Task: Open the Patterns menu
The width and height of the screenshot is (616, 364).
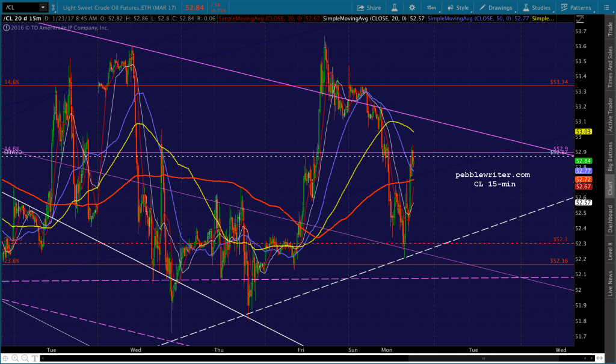Action: [x=576, y=7]
